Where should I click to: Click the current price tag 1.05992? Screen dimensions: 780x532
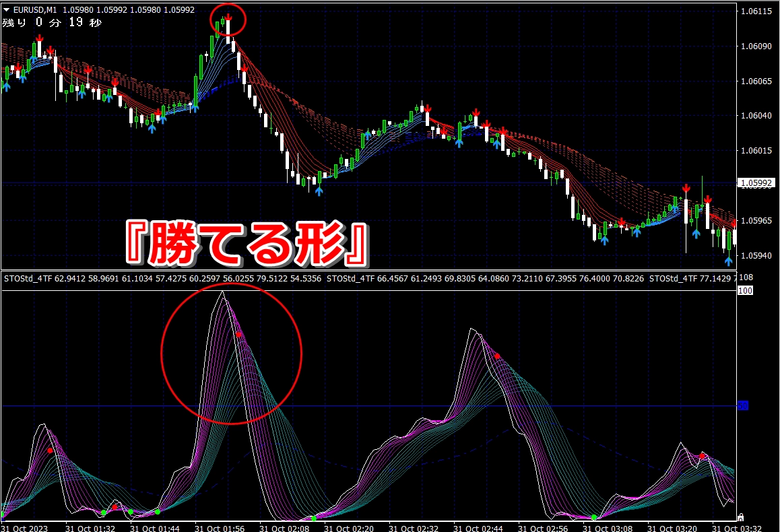[756, 183]
